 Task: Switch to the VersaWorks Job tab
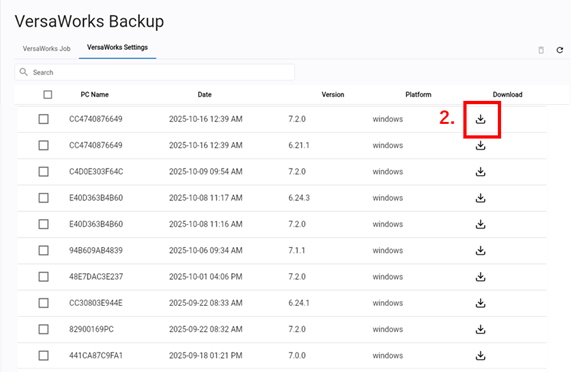click(47, 48)
